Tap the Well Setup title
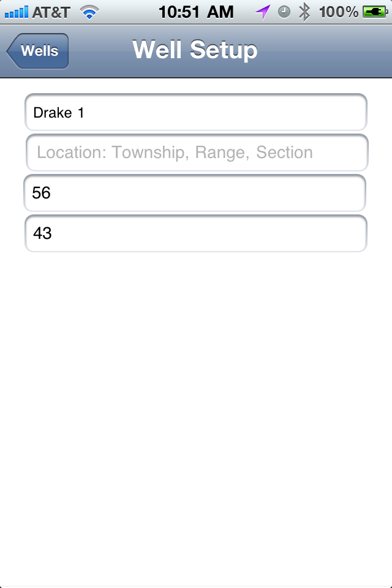The image size is (392, 588). click(195, 50)
